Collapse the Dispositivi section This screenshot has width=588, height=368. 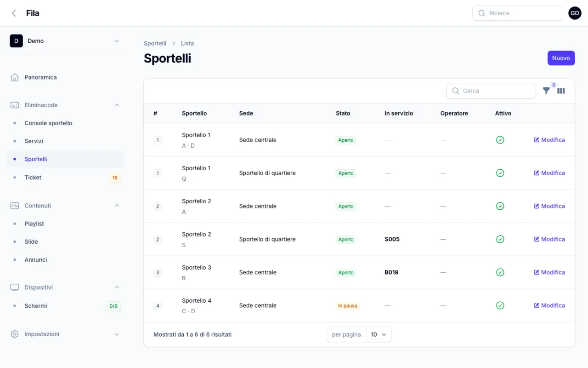(117, 287)
